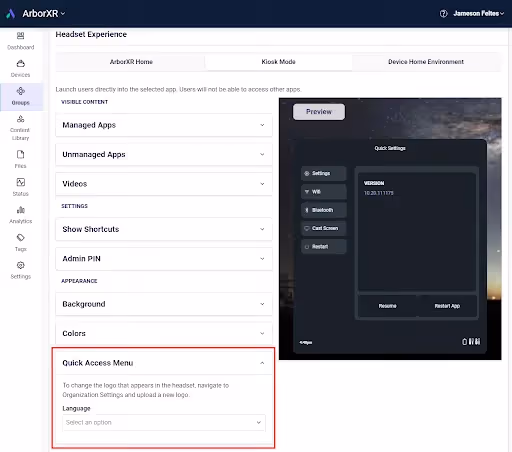Open Devices in the sidebar
This screenshot has width=512, height=452.
pyautogui.click(x=21, y=69)
